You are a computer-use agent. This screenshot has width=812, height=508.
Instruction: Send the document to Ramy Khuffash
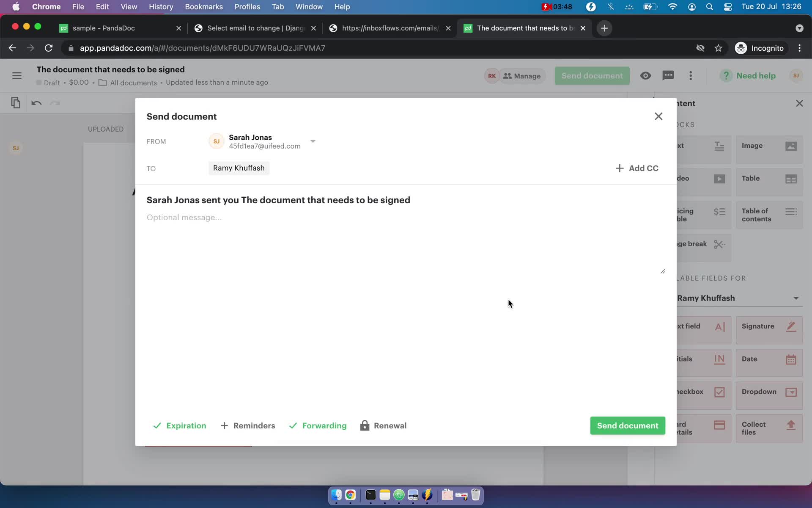point(627,425)
